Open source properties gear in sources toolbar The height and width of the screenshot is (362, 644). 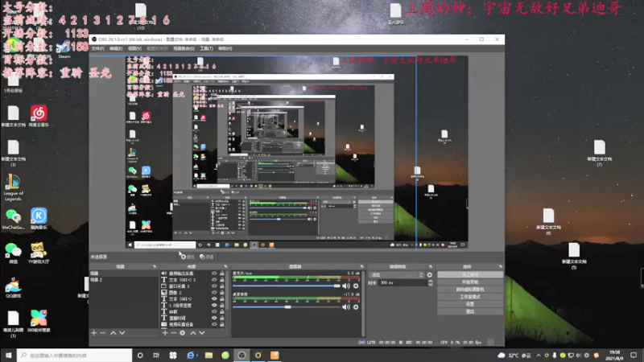pos(183,333)
